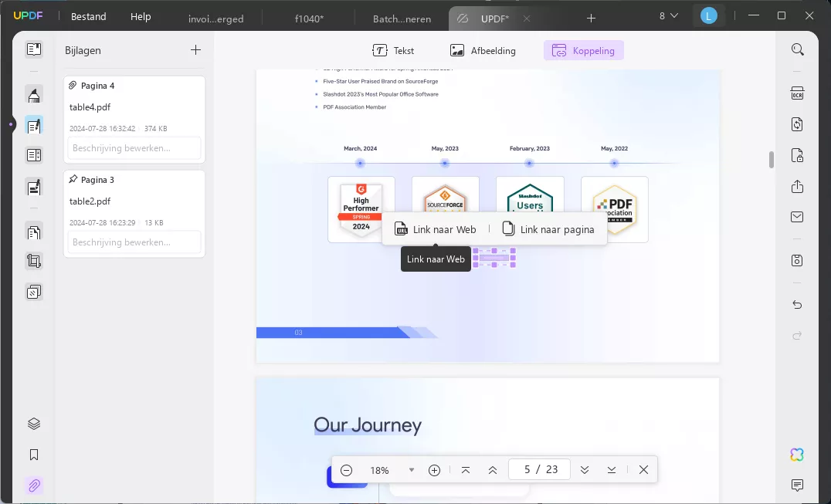831x504 pixels.
Task: Click the PDF Association badge
Action: pos(614,209)
